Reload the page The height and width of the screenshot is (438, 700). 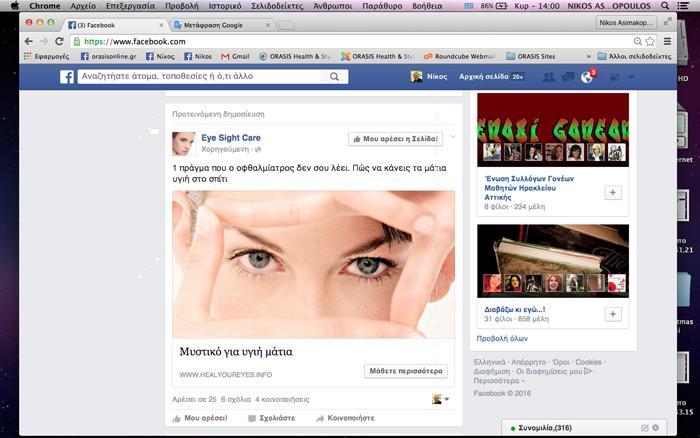59,42
